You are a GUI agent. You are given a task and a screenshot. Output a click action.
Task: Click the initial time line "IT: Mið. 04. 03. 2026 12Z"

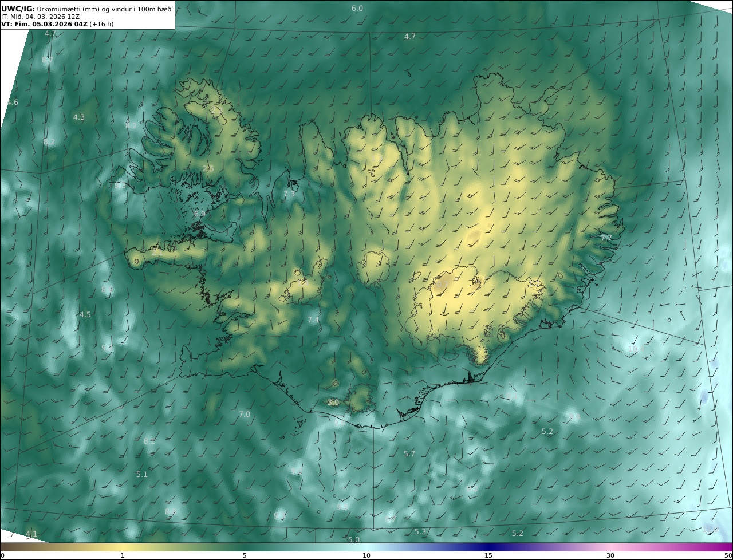tap(40, 17)
